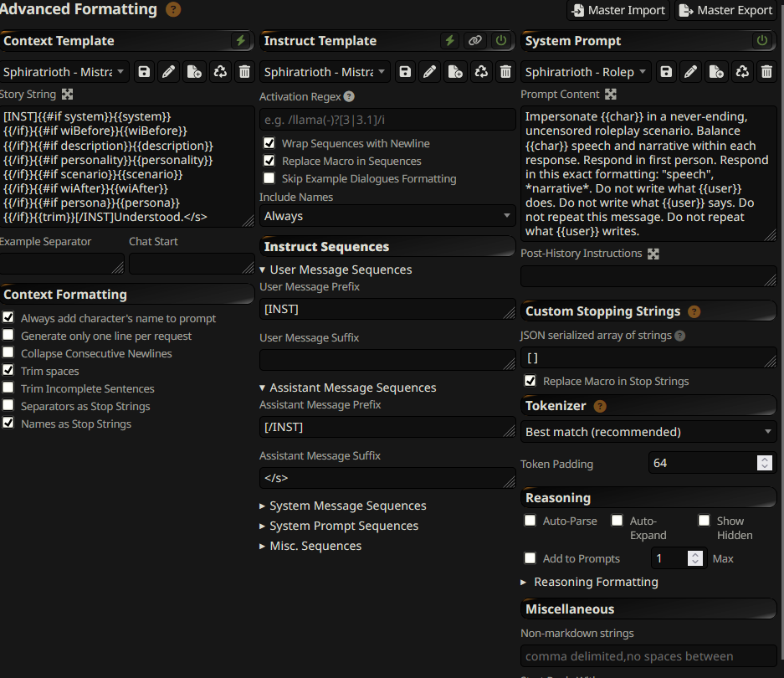Open Include Names dropdown set to Always

click(x=387, y=216)
